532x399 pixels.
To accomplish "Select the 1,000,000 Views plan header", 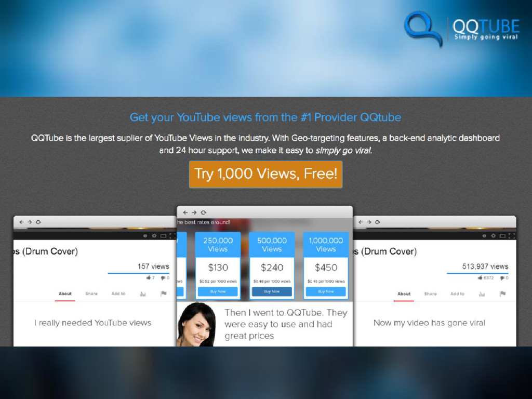I will click(326, 245).
